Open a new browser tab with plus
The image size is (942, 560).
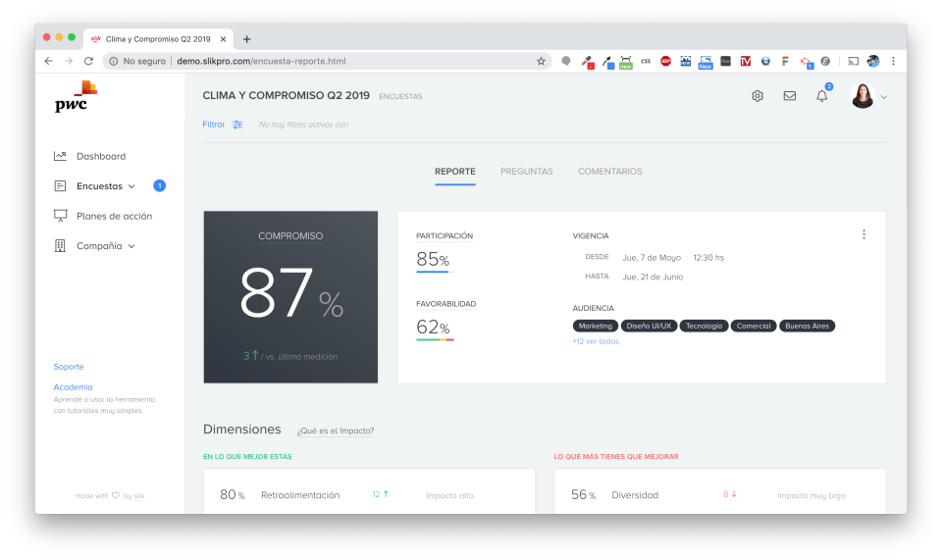pyautogui.click(x=246, y=39)
